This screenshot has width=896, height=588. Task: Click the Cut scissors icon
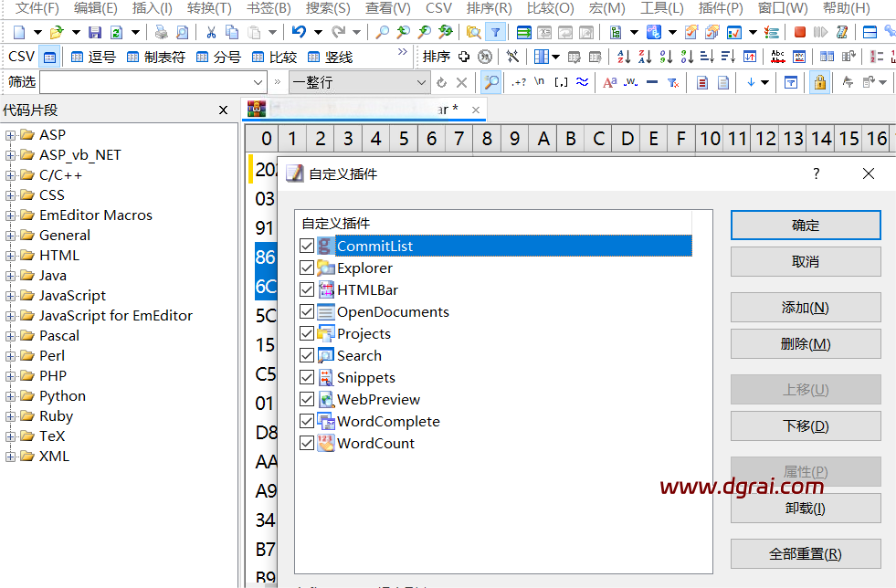click(211, 32)
